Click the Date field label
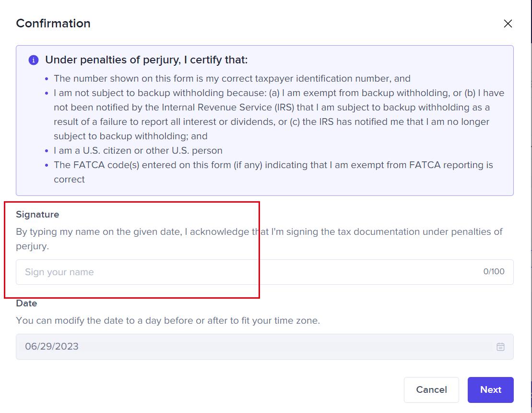This screenshot has height=413, width=532. pyautogui.click(x=26, y=304)
